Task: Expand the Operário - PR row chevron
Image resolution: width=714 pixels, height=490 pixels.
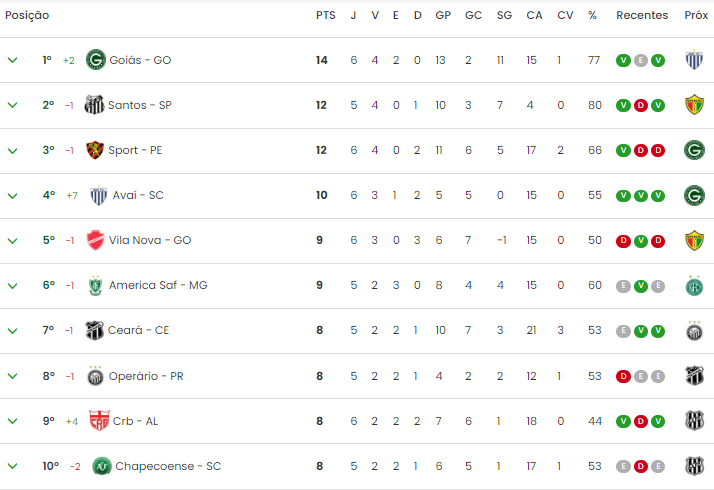Action: [13, 376]
